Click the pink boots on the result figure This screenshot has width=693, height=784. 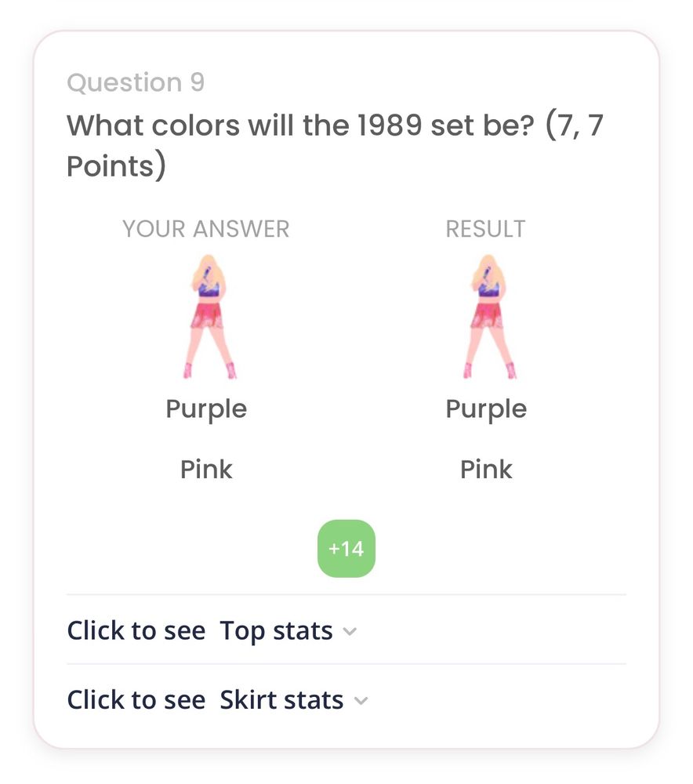[x=489, y=371]
